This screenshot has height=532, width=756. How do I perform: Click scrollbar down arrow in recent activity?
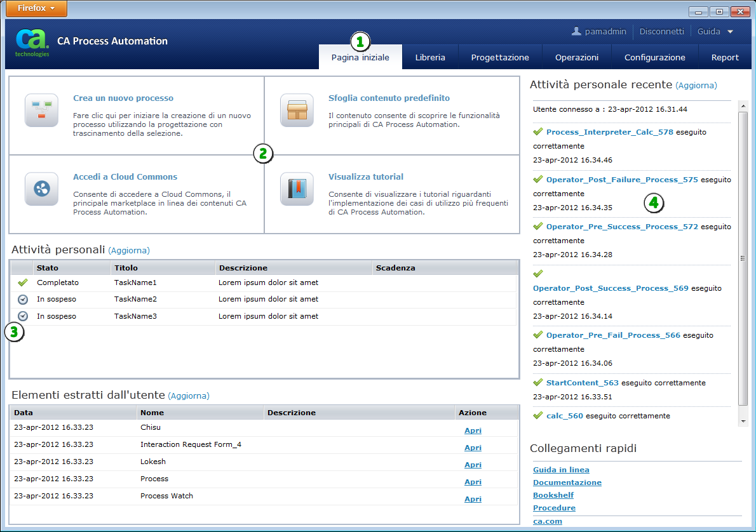coord(743,421)
